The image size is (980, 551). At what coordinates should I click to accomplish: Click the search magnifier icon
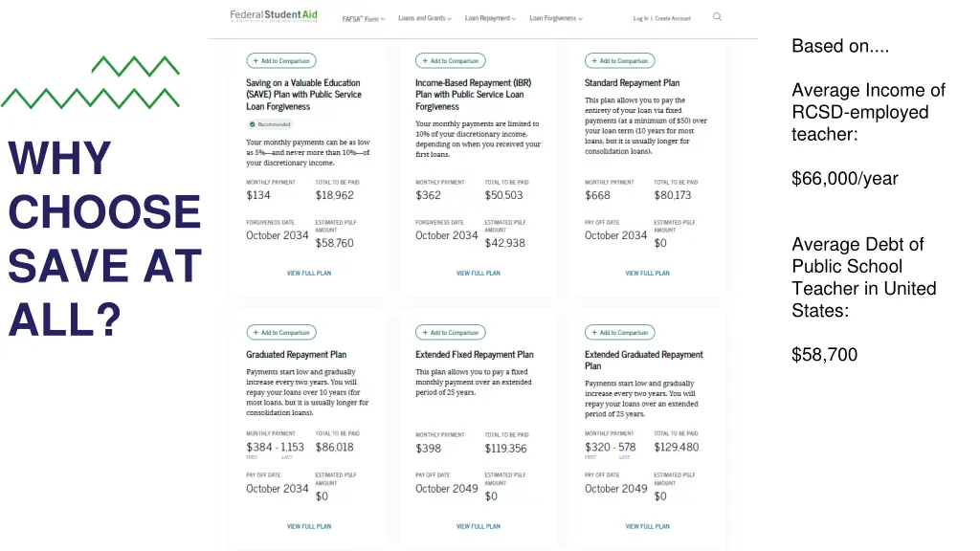pyautogui.click(x=718, y=17)
